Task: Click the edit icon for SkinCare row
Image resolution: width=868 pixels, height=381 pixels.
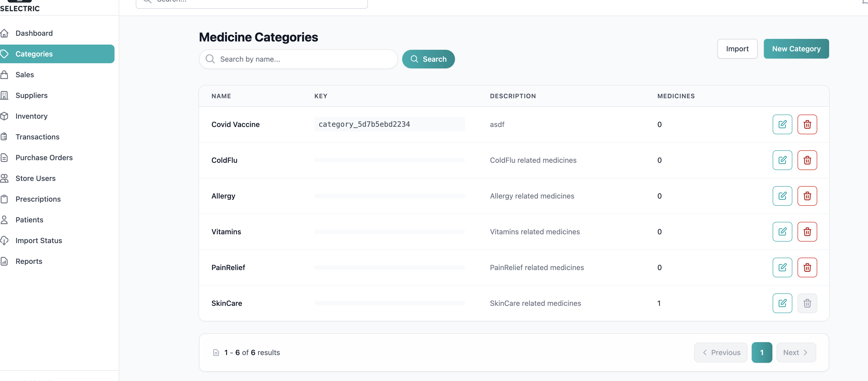Action: (782, 303)
